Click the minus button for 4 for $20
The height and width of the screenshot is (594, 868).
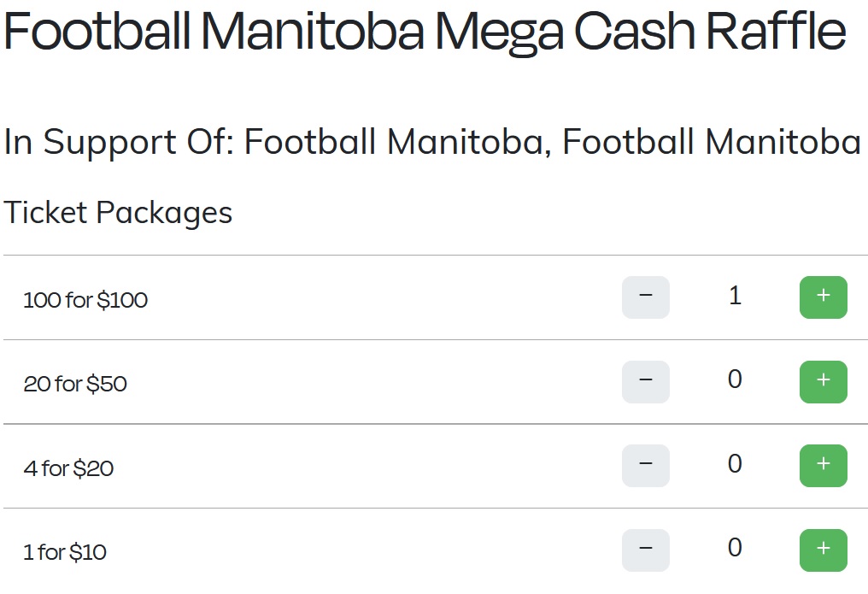646,466
